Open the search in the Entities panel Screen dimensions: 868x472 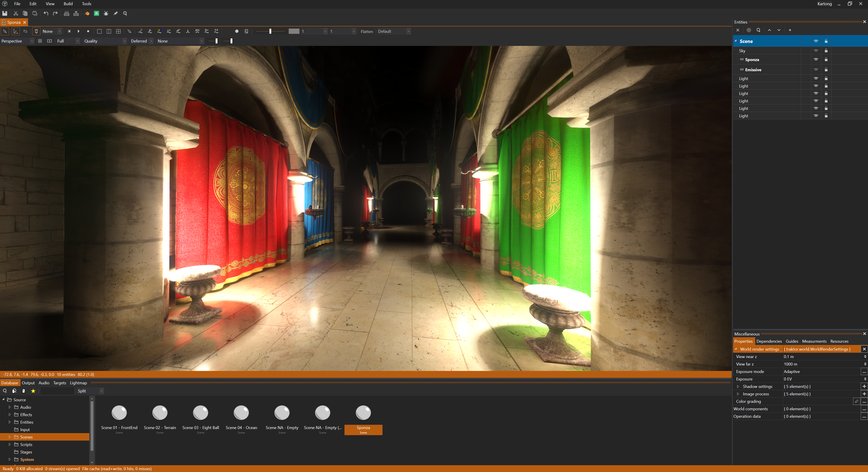coord(758,30)
